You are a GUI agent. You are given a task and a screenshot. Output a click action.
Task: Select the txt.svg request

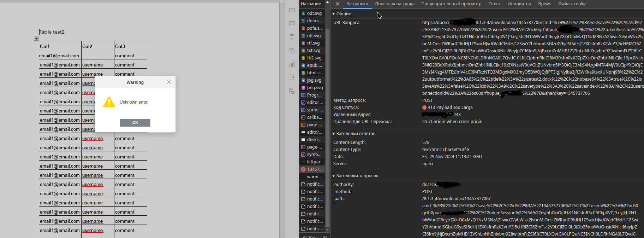click(x=312, y=51)
